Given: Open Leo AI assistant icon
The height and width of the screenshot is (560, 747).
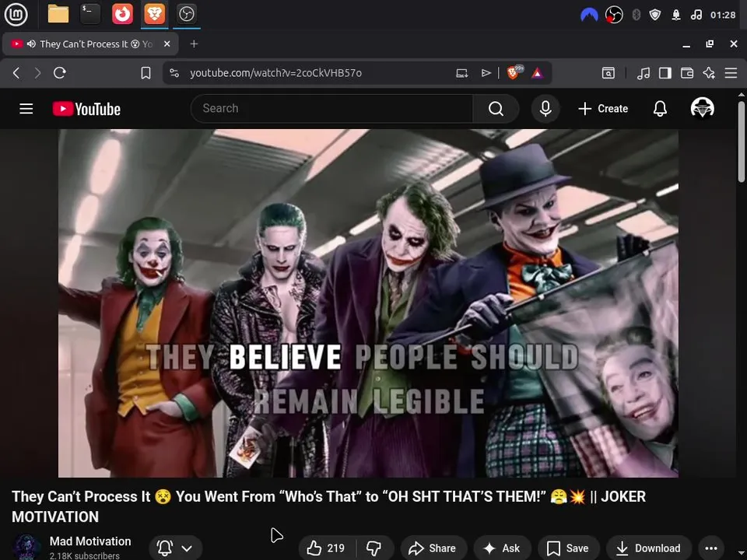Looking at the screenshot, I should pos(709,73).
